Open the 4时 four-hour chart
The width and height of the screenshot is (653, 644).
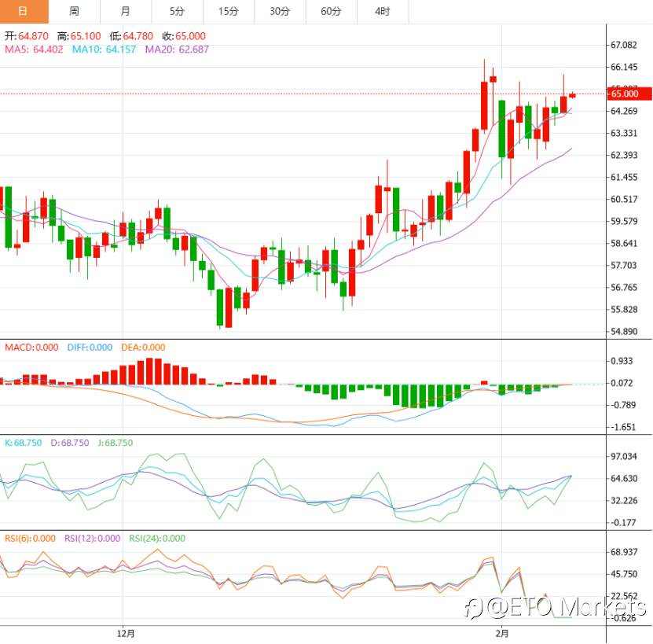pos(380,12)
